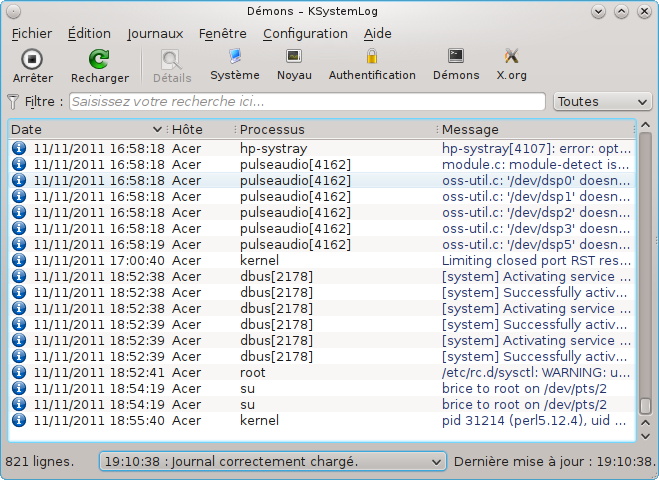Viewport: 659px width, 480px height.
Task: Click 'root' process cell
Action: (253, 372)
